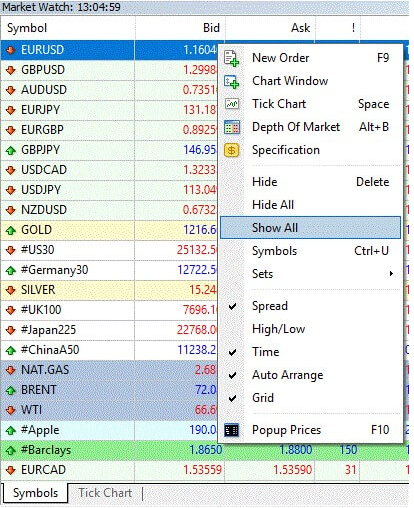
Task: Click the New Order document icon
Action: pyautogui.click(x=231, y=58)
